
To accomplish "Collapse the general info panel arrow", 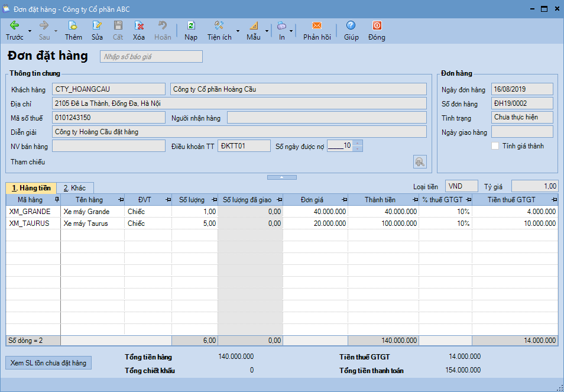I will coord(282,177).
